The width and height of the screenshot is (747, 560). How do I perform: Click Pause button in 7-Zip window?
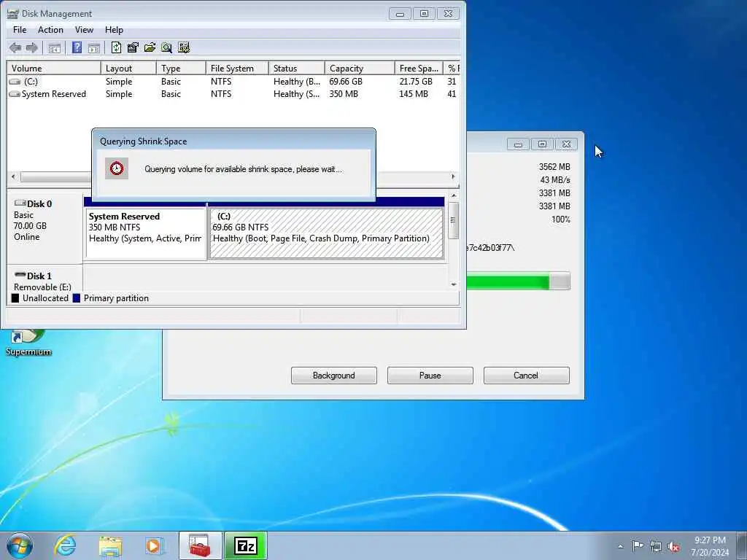pos(430,376)
